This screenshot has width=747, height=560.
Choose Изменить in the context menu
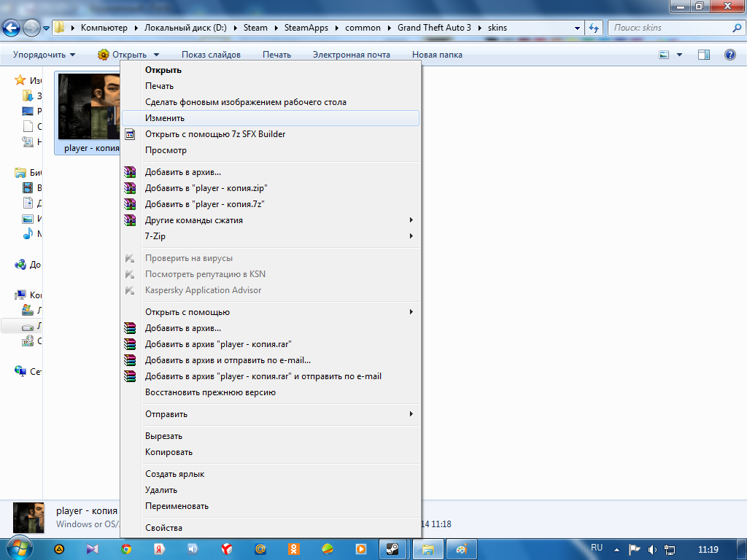pyautogui.click(x=270, y=118)
